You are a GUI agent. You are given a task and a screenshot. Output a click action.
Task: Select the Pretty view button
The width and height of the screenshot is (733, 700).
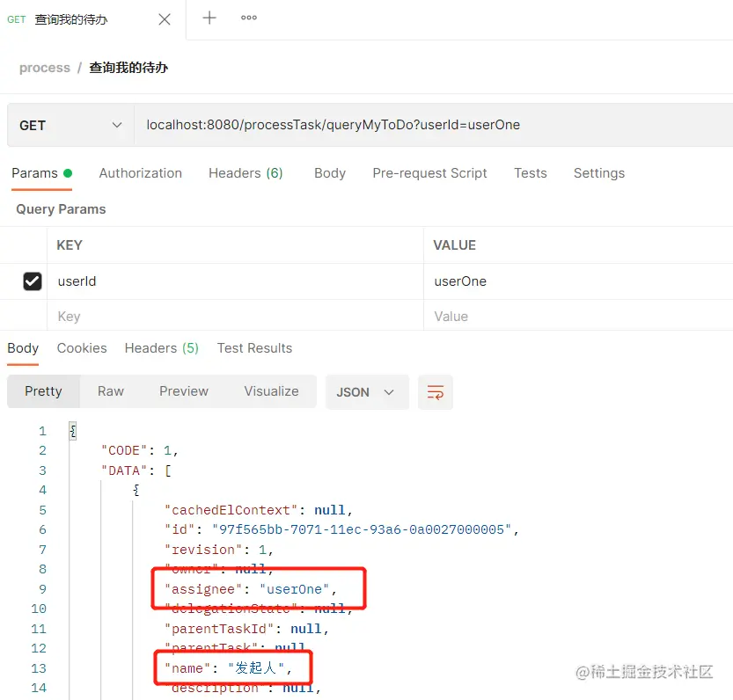(x=43, y=391)
